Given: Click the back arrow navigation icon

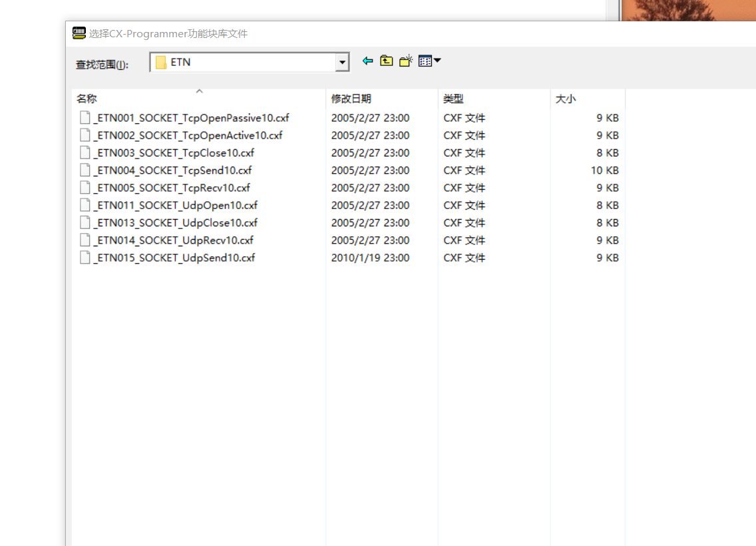Looking at the screenshot, I should [367, 61].
